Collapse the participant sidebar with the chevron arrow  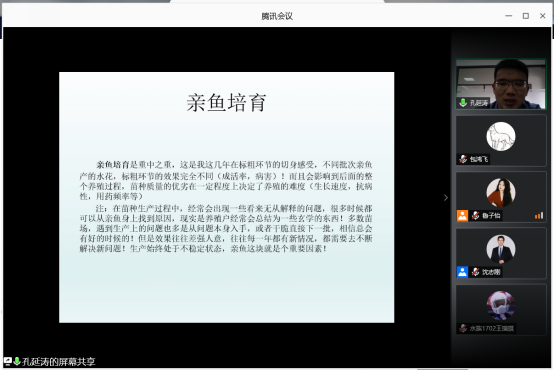(446, 198)
